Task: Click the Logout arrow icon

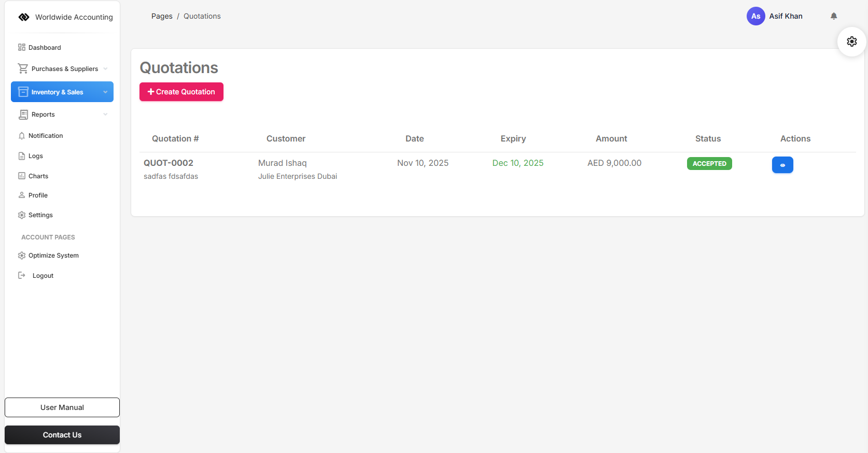Action: [x=22, y=275]
